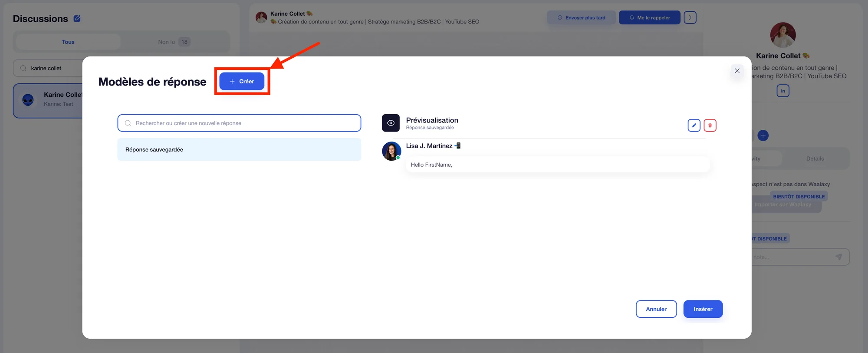Click the unread count badge 18
This screenshot has width=868, height=353.
coord(184,42)
